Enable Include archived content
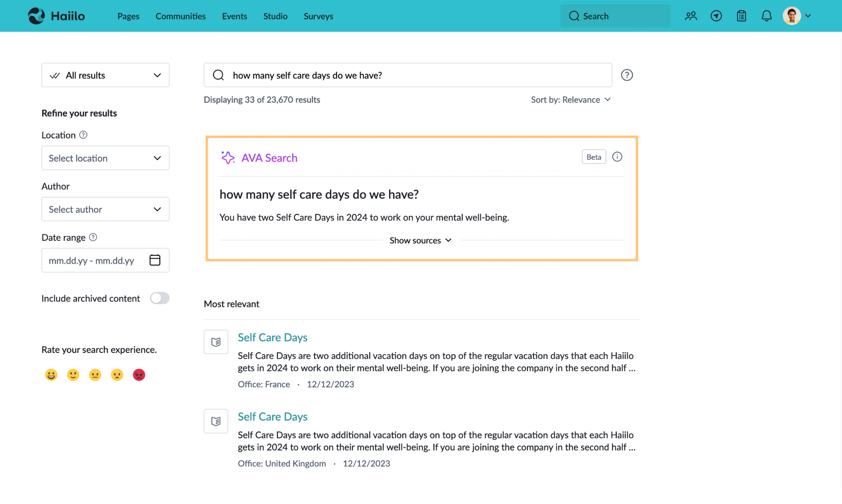The width and height of the screenshot is (842, 504). point(160,298)
